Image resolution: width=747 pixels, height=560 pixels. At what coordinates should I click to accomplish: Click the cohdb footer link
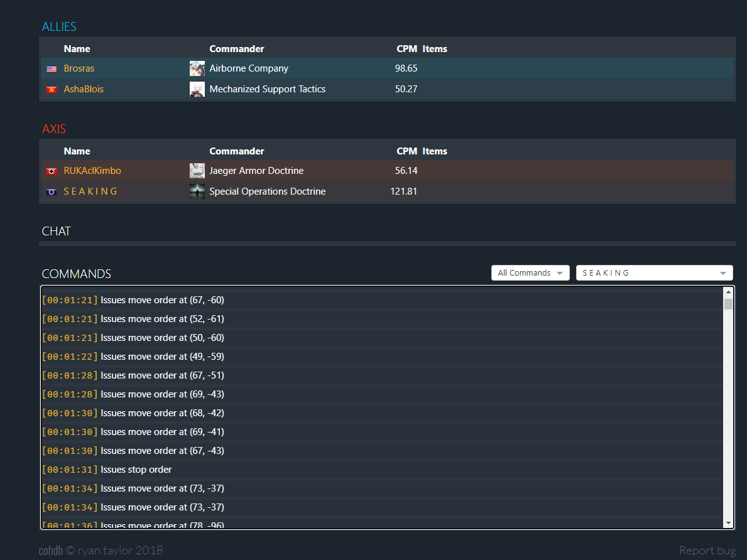51,551
